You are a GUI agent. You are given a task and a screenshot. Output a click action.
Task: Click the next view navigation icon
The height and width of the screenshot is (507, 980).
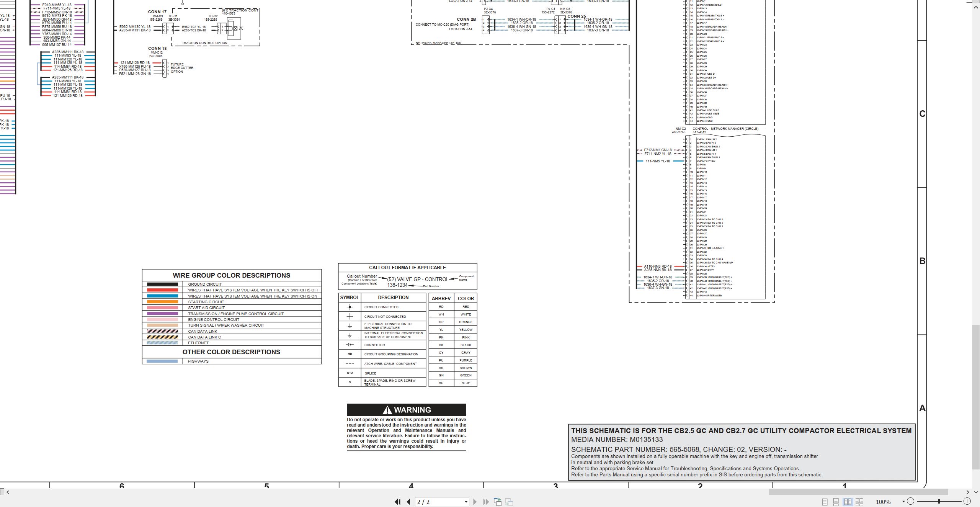509,502
